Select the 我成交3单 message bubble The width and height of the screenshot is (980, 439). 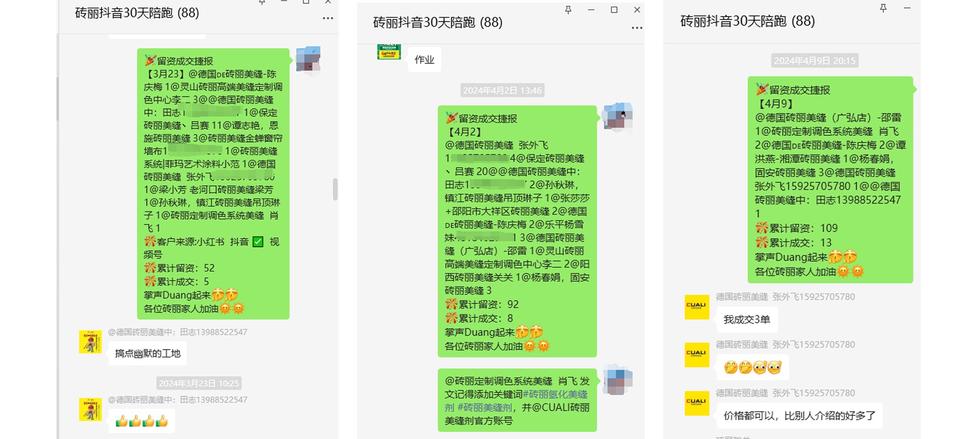point(746,319)
